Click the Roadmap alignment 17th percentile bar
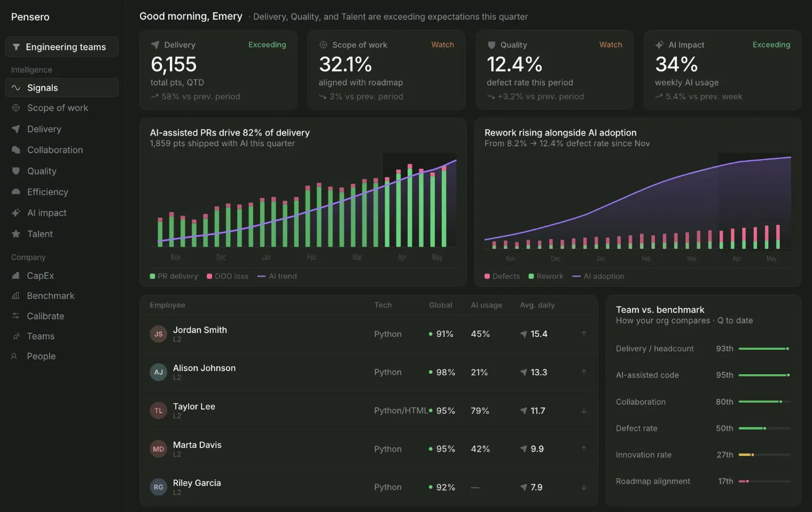Image resolution: width=812 pixels, height=512 pixels. pyautogui.click(x=764, y=482)
